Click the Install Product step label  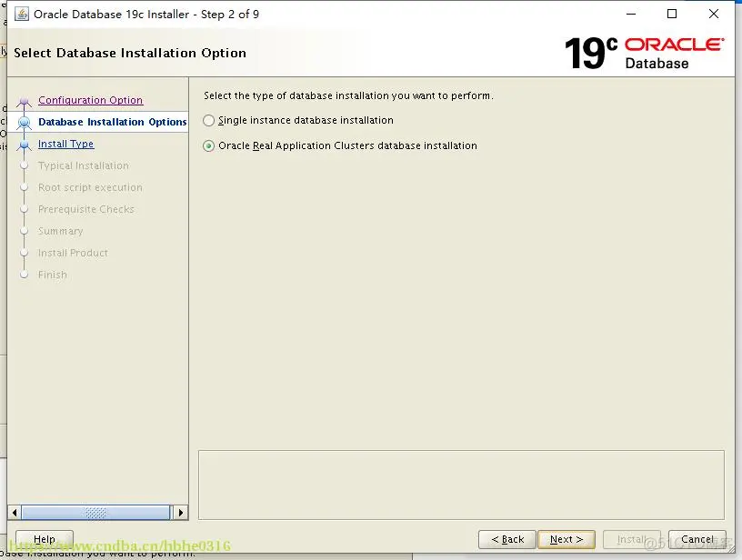click(x=73, y=253)
